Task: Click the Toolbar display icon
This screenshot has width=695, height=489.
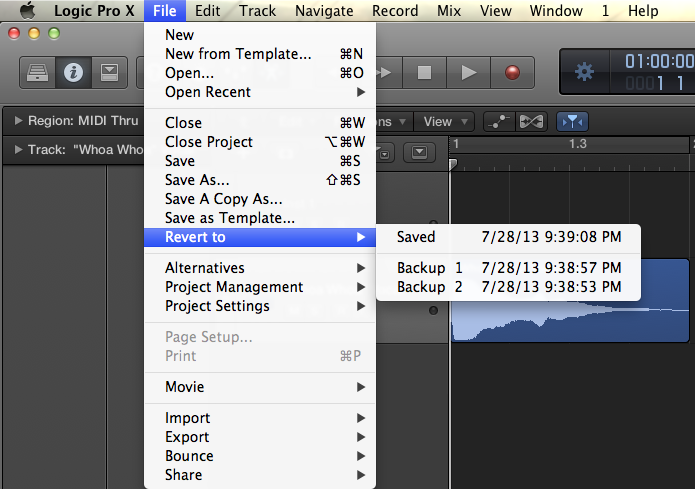Action: point(108,72)
